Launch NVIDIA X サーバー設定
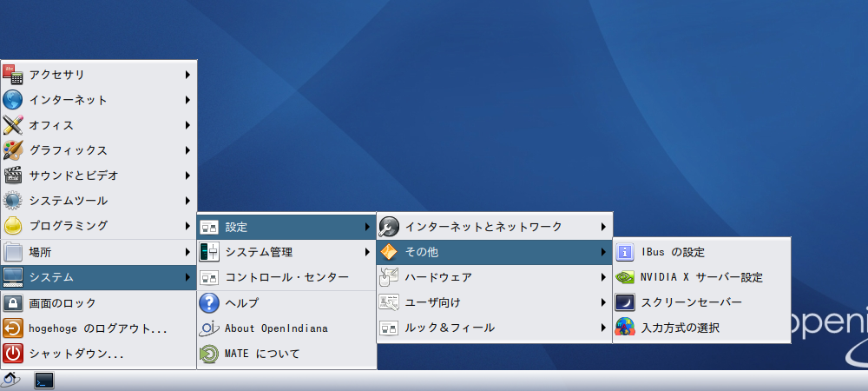This screenshot has width=868, height=391. 701,277
